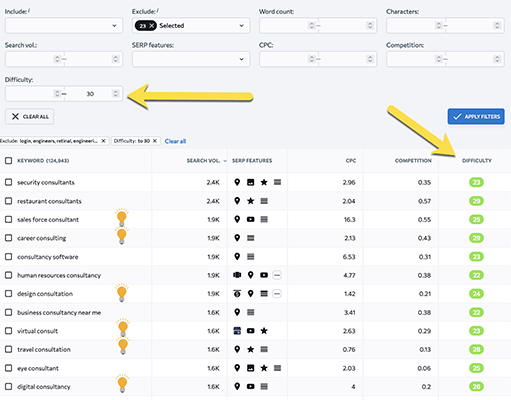Click the carousel SERP icon for human resources consultancy
The height and width of the screenshot is (400, 511).
point(237,275)
